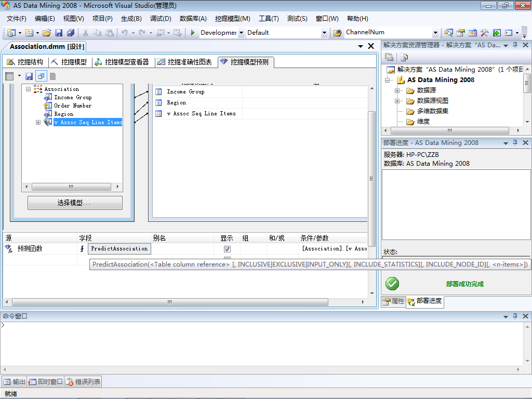Open the 错误列表 bottom tab
The width and height of the screenshot is (532, 399).
[83, 382]
